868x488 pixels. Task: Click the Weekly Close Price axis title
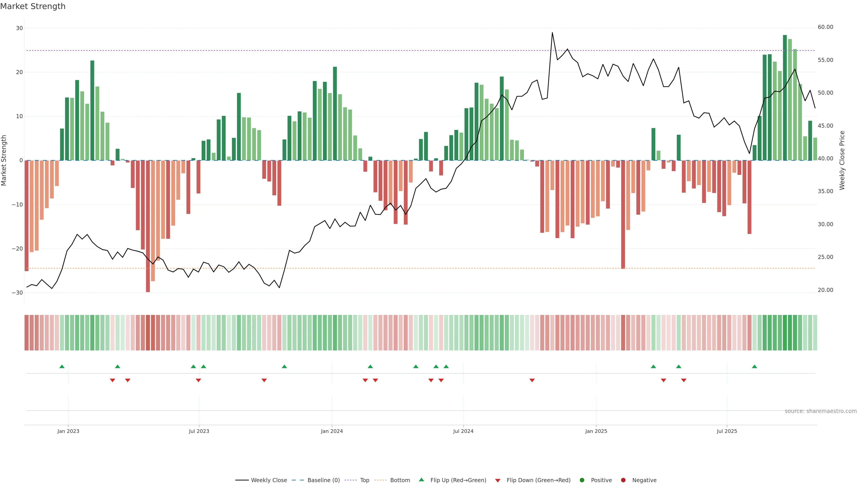pos(842,160)
